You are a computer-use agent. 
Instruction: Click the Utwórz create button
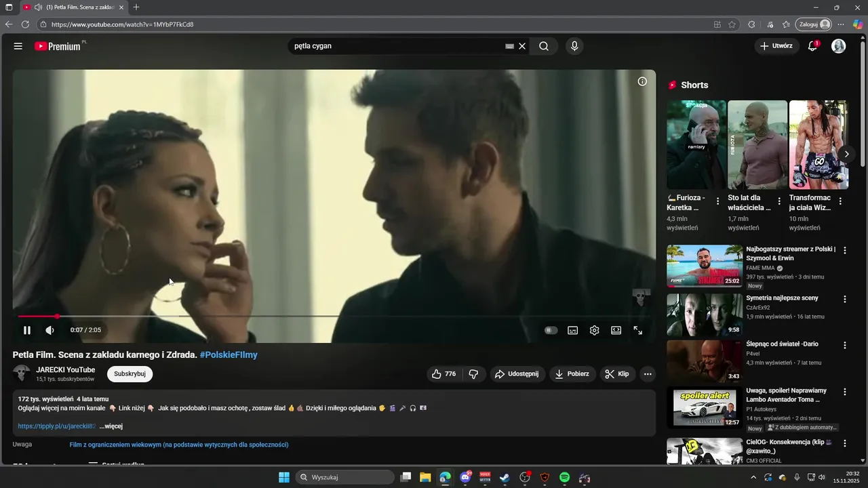pyautogui.click(x=776, y=46)
